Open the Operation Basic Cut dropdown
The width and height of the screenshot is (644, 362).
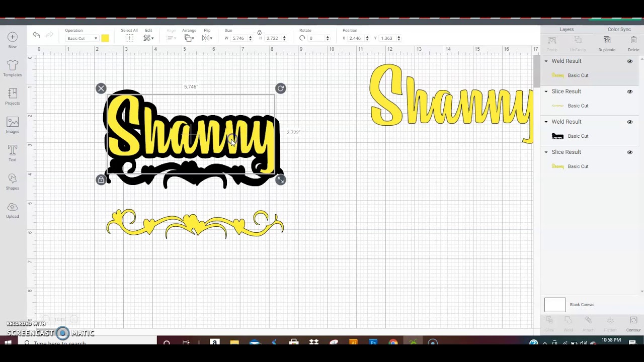[x=82, y=39]
